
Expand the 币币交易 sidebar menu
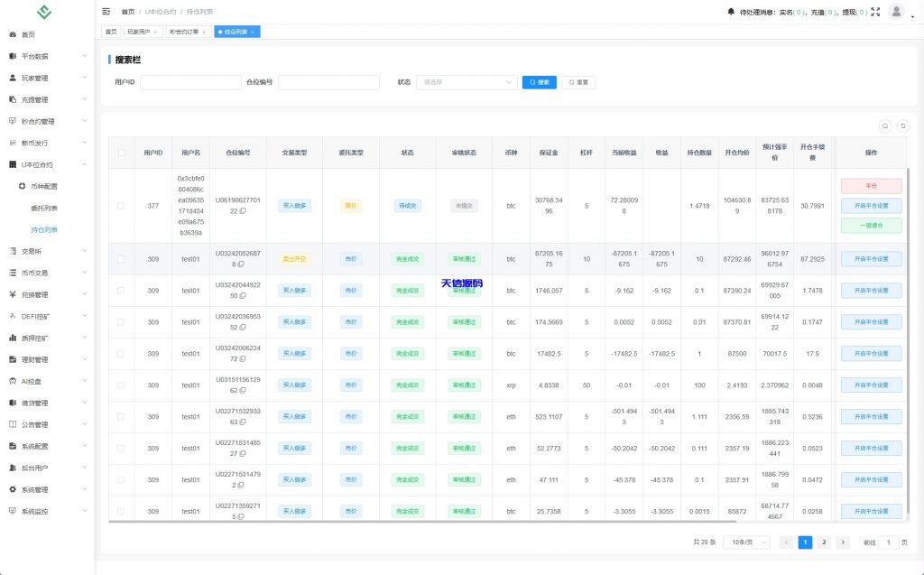pos(47,273)
